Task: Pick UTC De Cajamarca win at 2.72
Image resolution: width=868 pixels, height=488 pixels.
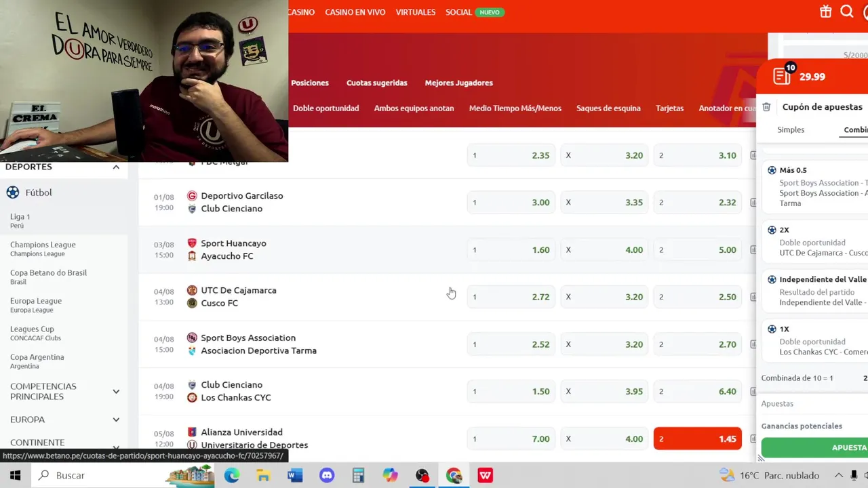Action: (x=511, y=297)
